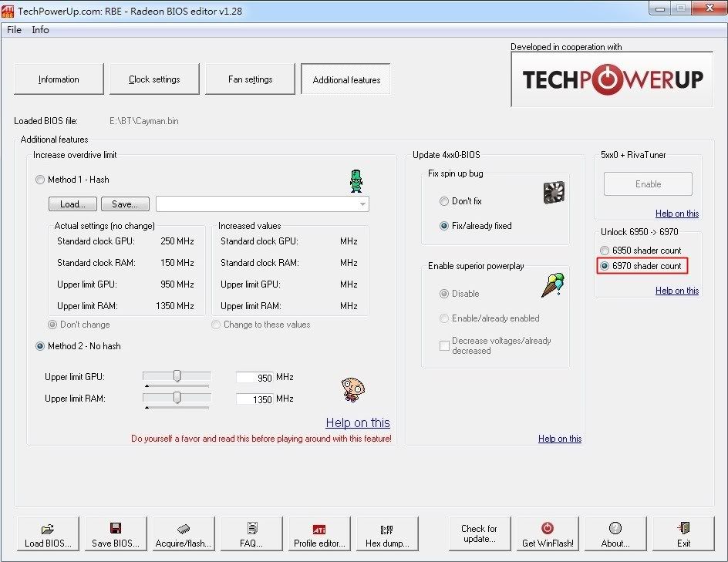The image size is (728, 562).
Task: Click the Upper limit GPU slider thumb
Action: tap(177, 376)
